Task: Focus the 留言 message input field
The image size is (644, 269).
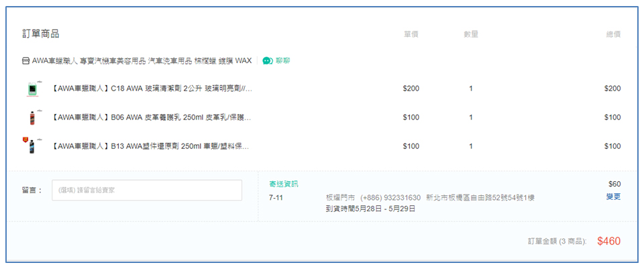Action: (x=147, y=190)
